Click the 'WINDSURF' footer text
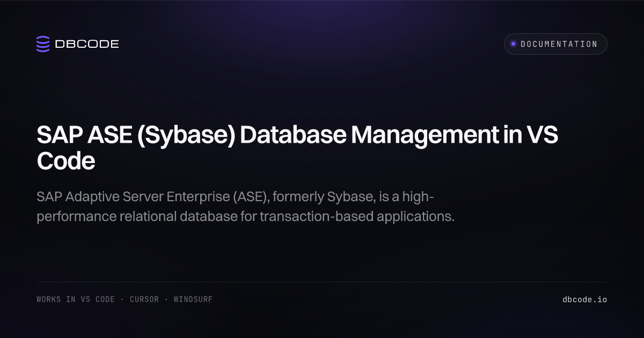 click(193, 299)
